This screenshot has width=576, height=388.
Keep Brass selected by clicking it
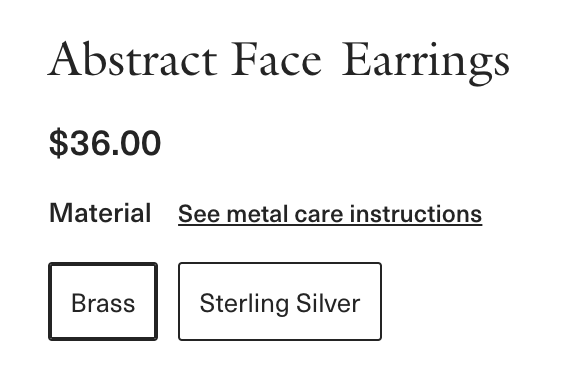(103, 301)
